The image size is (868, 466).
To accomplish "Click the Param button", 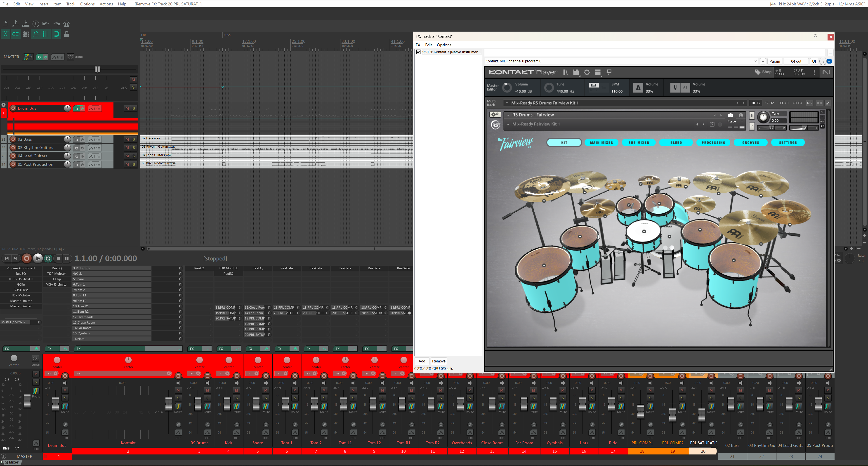I will (774, 61).
